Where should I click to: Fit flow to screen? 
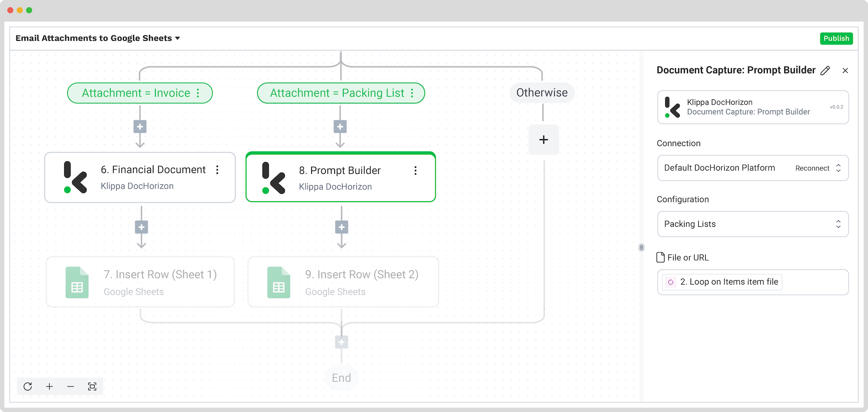click(x=92, y=386)
